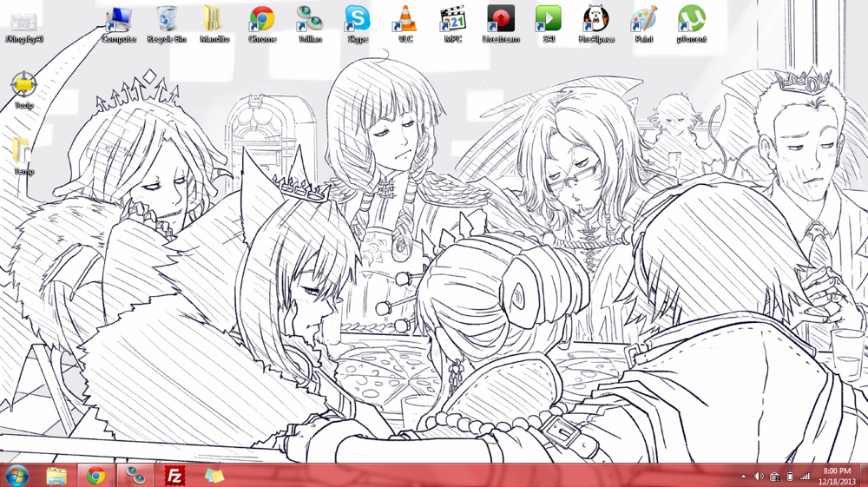Screen dimensions: 868x487
Task: Open the volume control in tray
Action: [759, 476]
